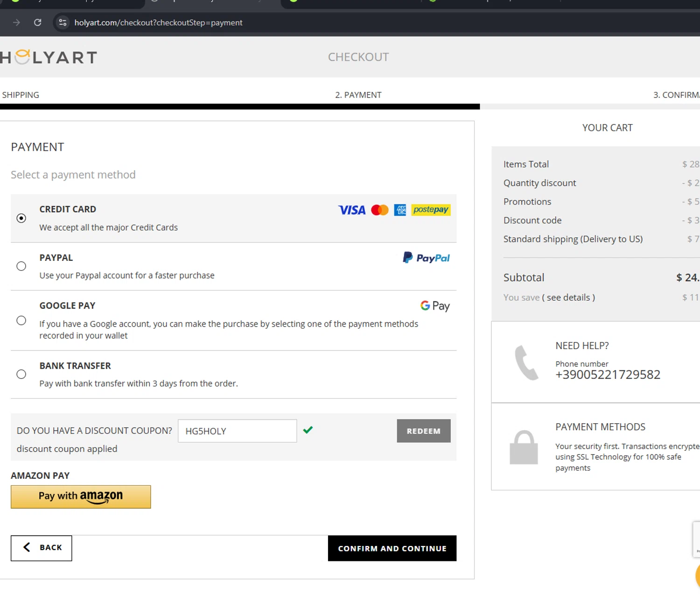Click the AMAZON PAY heading
The image size is (700, 595).
40,476
